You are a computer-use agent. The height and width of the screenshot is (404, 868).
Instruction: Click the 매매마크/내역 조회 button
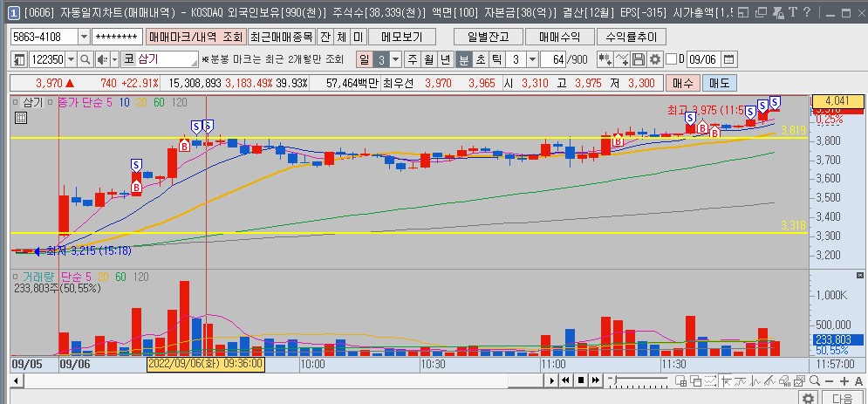(196, 37)
